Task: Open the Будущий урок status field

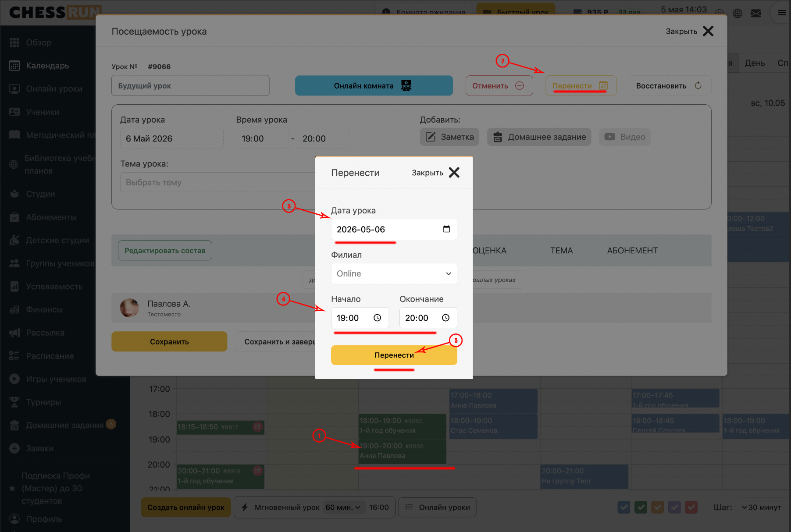Action: tap(190, 85)
